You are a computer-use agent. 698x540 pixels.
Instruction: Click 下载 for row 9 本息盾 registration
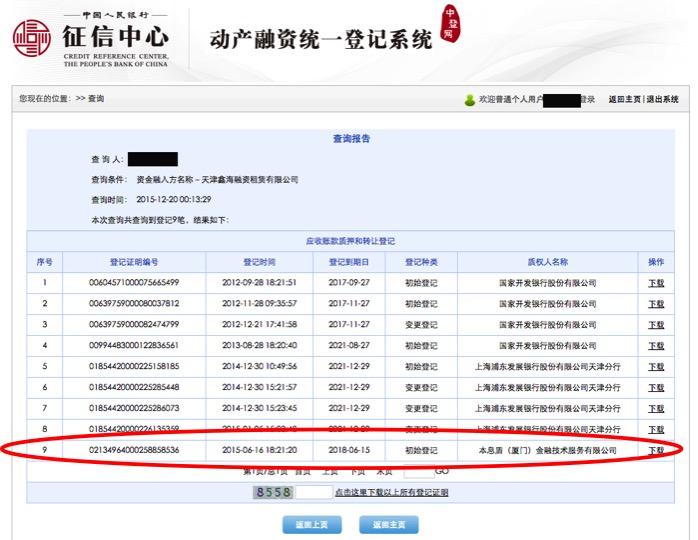[656, 451]
